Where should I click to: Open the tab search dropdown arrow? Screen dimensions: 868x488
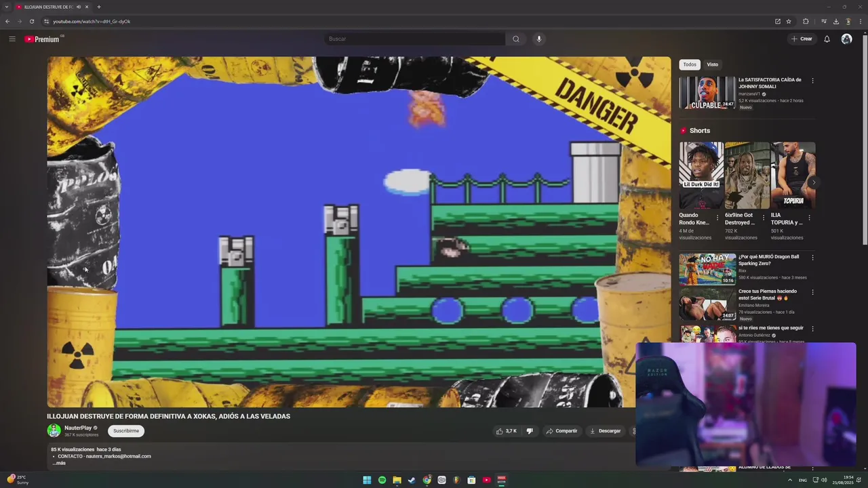pyautogui.click(x=7, y=7)
